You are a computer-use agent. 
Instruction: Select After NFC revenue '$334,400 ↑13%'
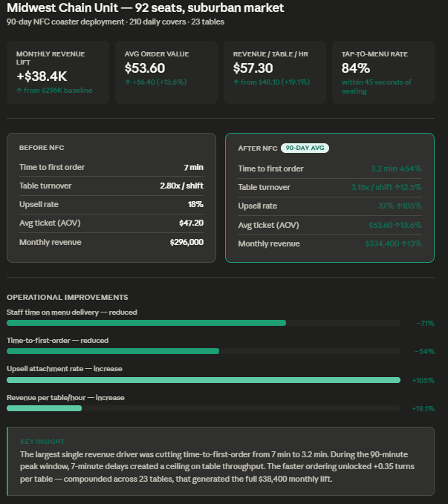coord(393,244)
